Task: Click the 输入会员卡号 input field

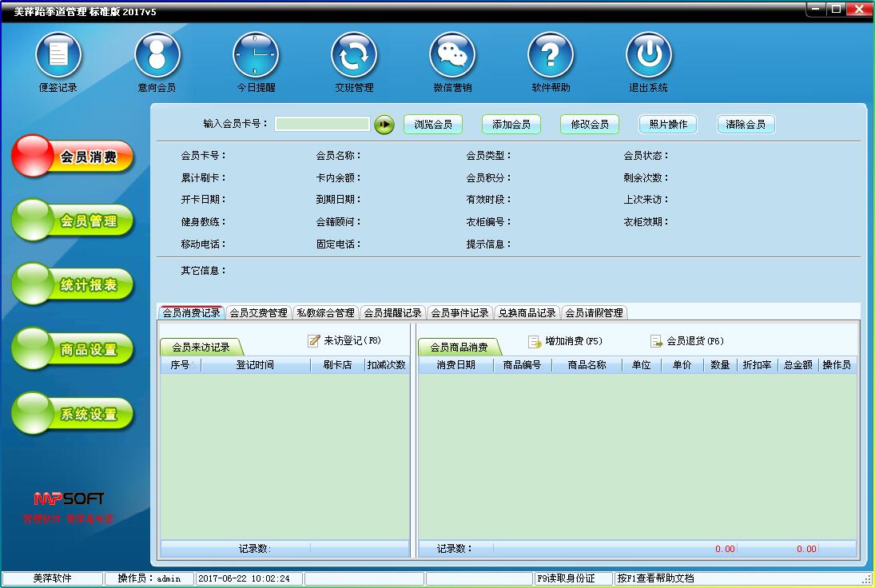Action: 322,124
